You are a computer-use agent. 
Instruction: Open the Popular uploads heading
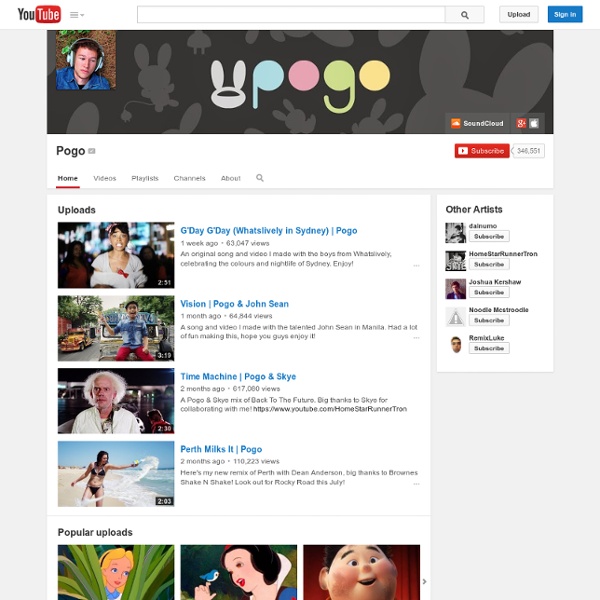(95, 532)
